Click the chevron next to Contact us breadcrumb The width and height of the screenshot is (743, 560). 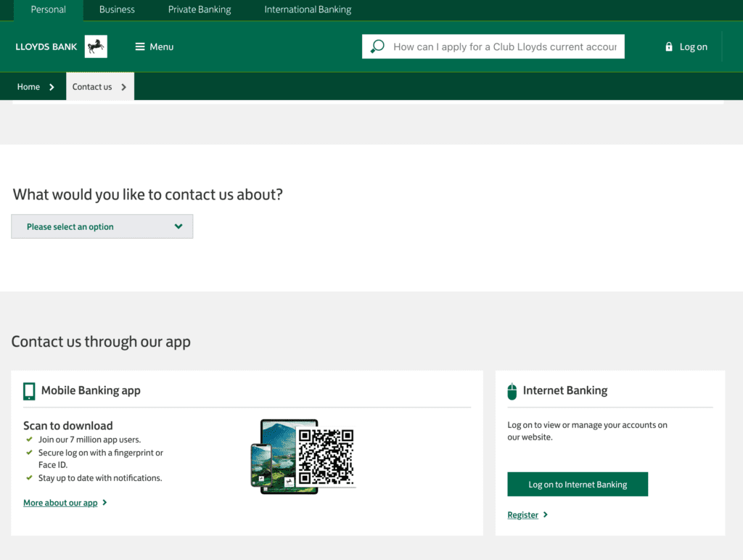pos(123,87)
